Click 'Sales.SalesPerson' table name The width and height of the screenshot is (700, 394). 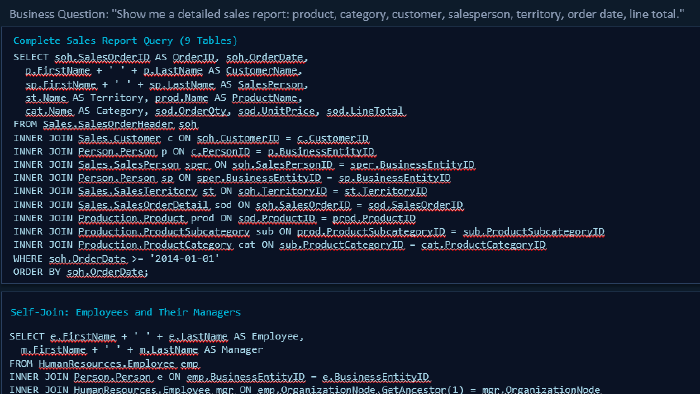[x=129, y=165]
